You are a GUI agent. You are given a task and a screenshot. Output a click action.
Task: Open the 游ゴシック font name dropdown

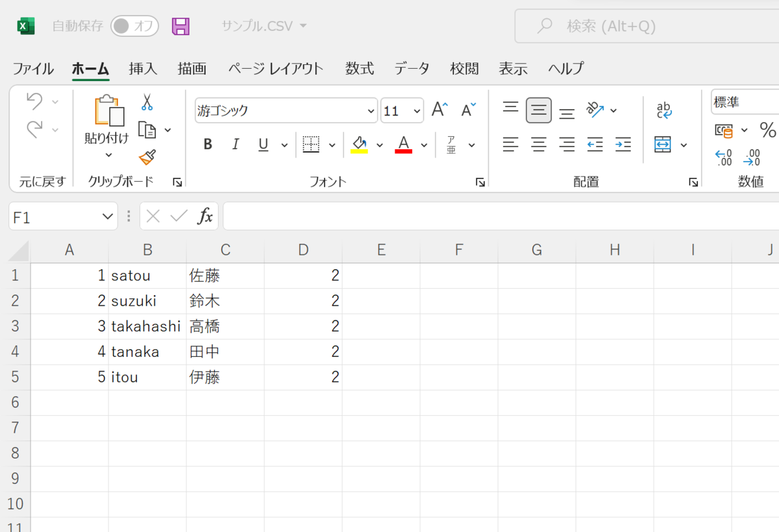(x=371, y=110)
